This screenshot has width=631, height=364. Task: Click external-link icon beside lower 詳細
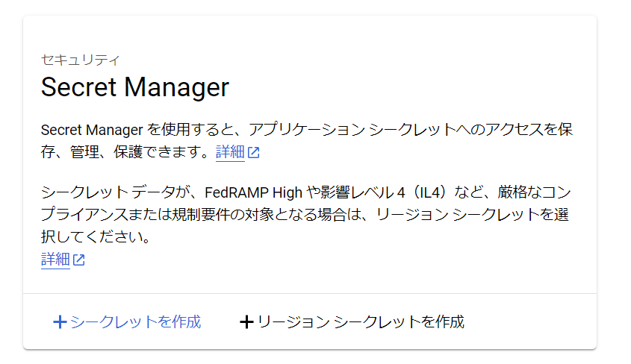[79, 260]
